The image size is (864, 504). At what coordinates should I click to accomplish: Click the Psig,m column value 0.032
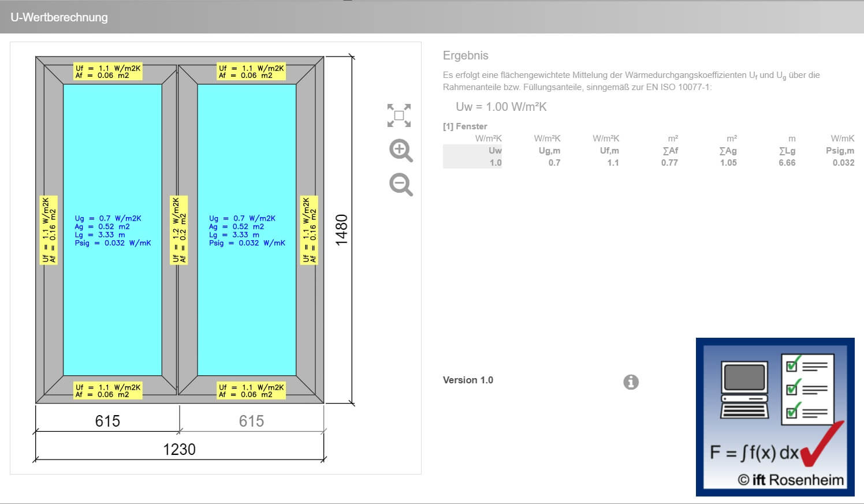[x=843, y=163]
